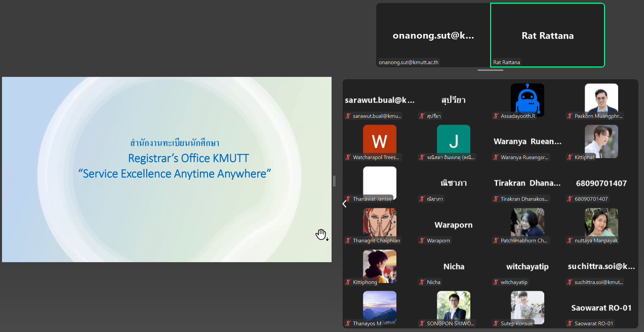Screen dimensions: 644x332
Task: Click large suchittra.soi@k... name text
Action: click(x=601, y=266)
